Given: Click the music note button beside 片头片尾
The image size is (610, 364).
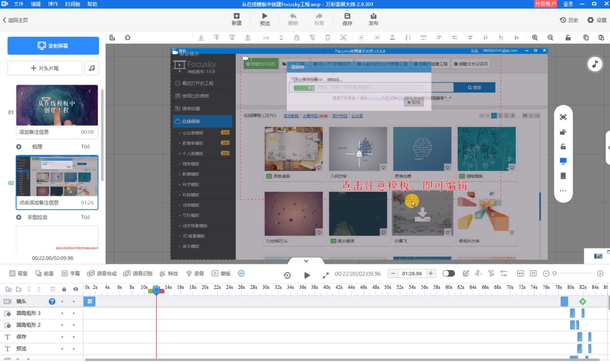Looking at the screenshot, I should (92, 68).
